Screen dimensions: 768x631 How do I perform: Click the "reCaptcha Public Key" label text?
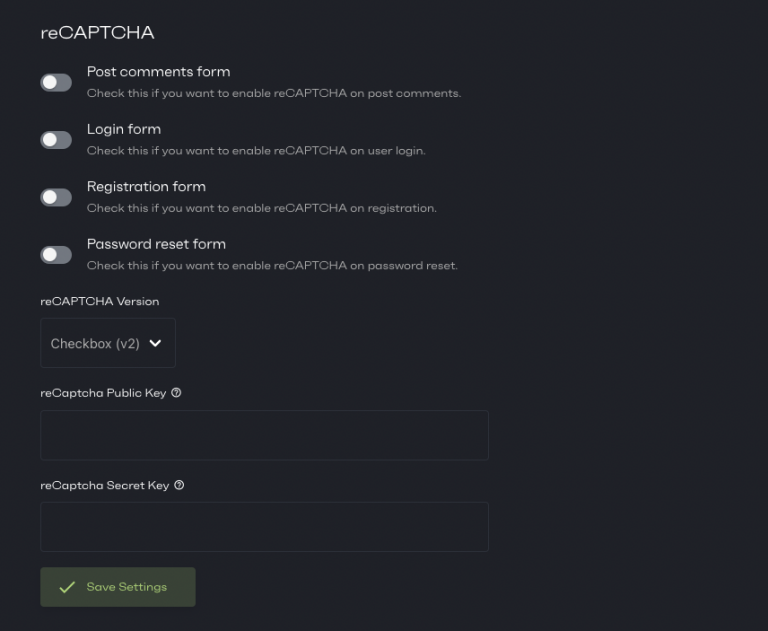(x=103, y=393)
